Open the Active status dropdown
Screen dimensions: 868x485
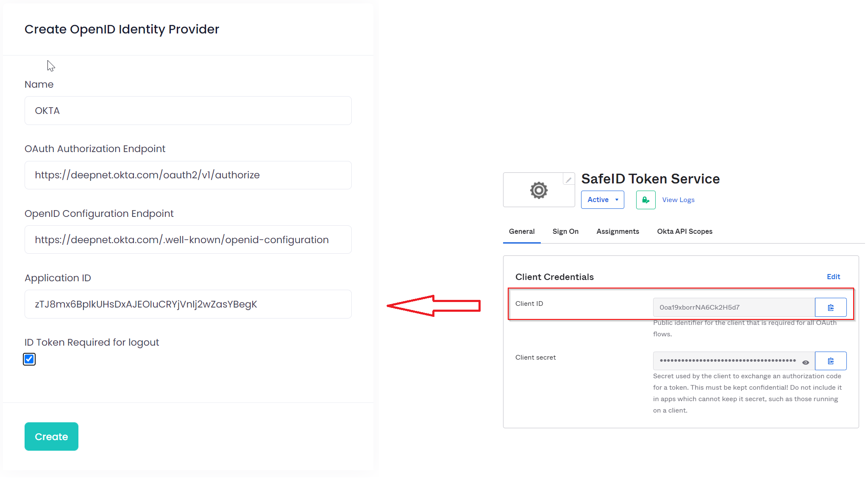pyautogui.click(x=602, y=200)
